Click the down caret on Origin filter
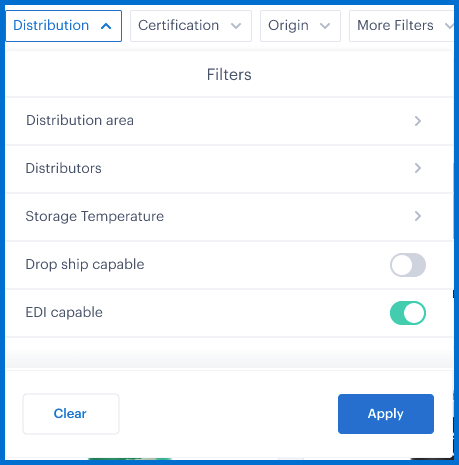The image size is (459, 465). (x=325, y=26)
